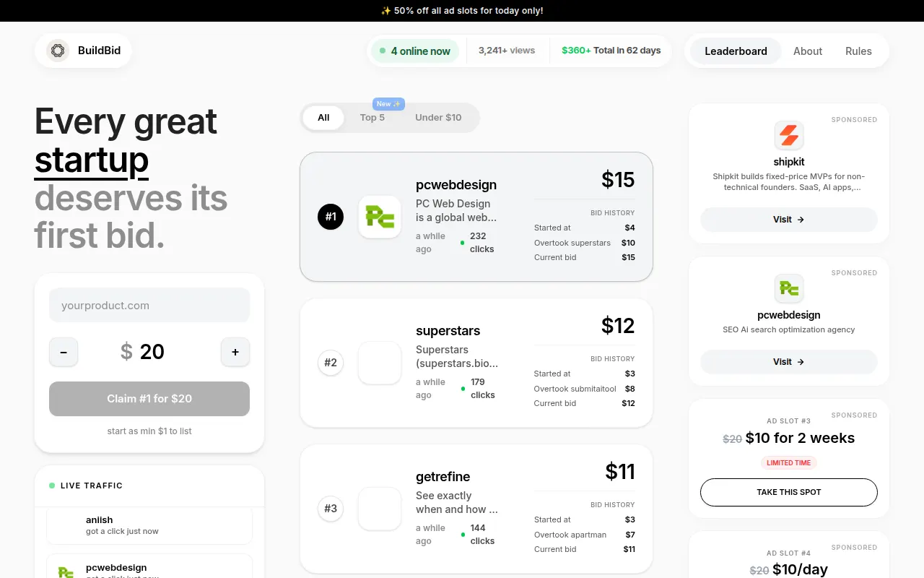
Task: Click the 3,241+ views stat
Action: [x=507, y=51]
